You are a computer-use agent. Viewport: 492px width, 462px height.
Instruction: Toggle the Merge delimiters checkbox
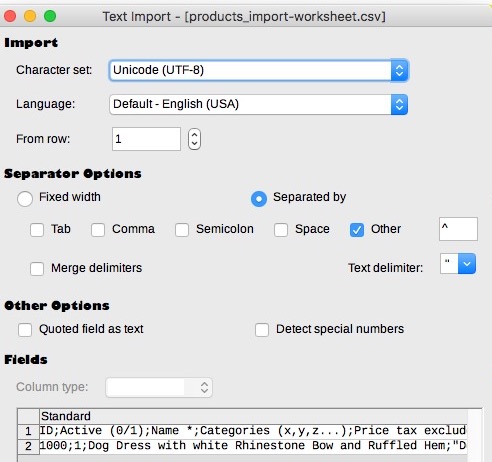coord(37,269)
